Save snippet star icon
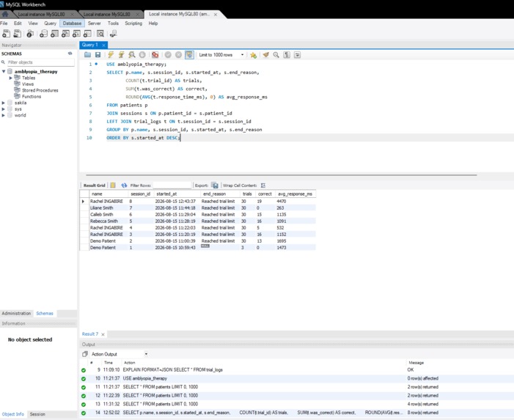514x420 pixels. (253, 55)
